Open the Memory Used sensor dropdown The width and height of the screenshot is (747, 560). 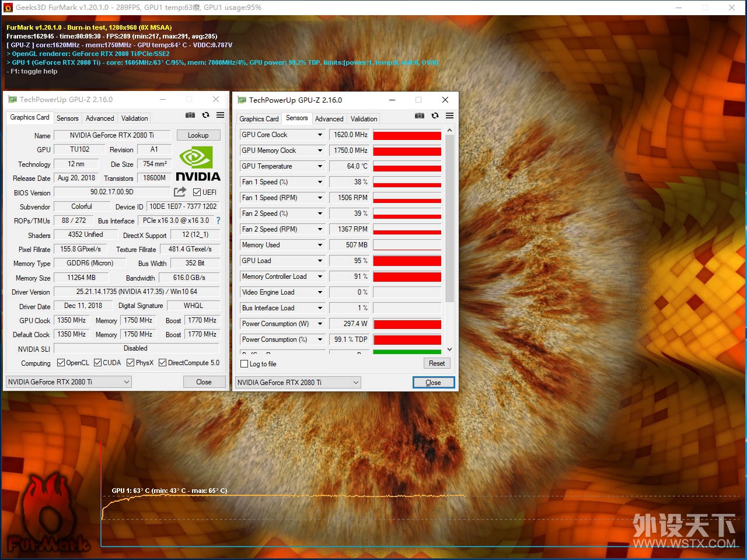(x=320, y=245)
